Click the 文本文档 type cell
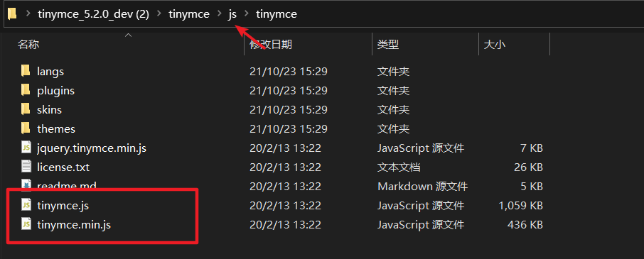The image size is (644, 259). pos(399,167)
